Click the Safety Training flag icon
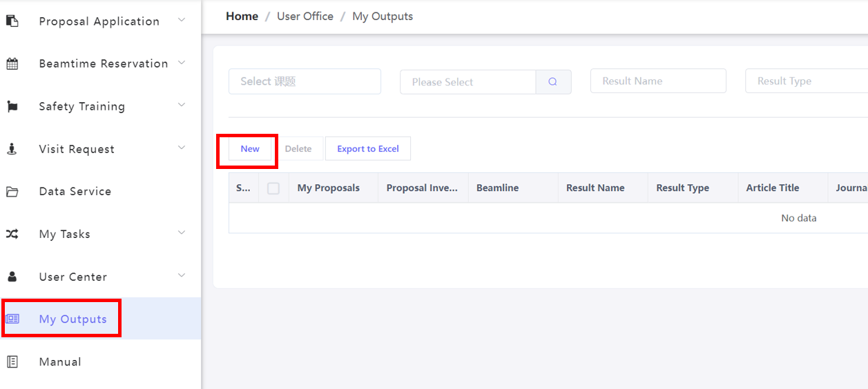Image resolution: width=868 pixels, height=389 pixels. click(x=12, y=106)
